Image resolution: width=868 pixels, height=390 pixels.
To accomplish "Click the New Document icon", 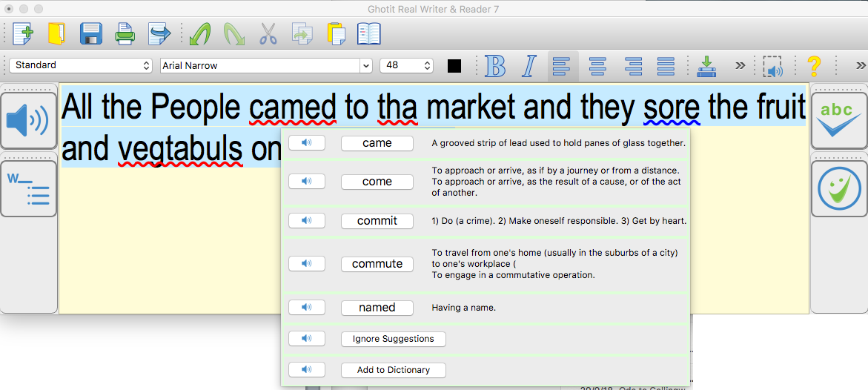I will click(23, 34).
